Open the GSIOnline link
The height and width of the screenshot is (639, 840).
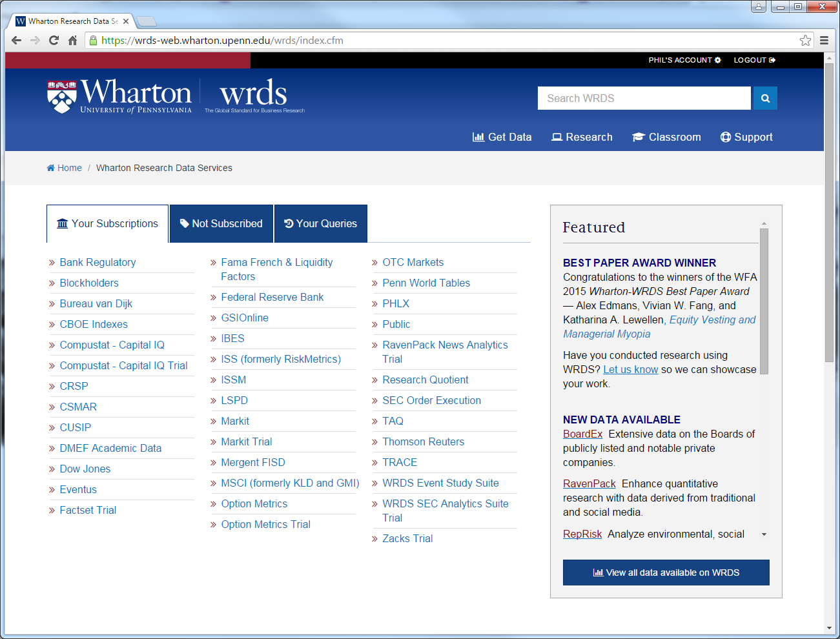tap(245, 318)
